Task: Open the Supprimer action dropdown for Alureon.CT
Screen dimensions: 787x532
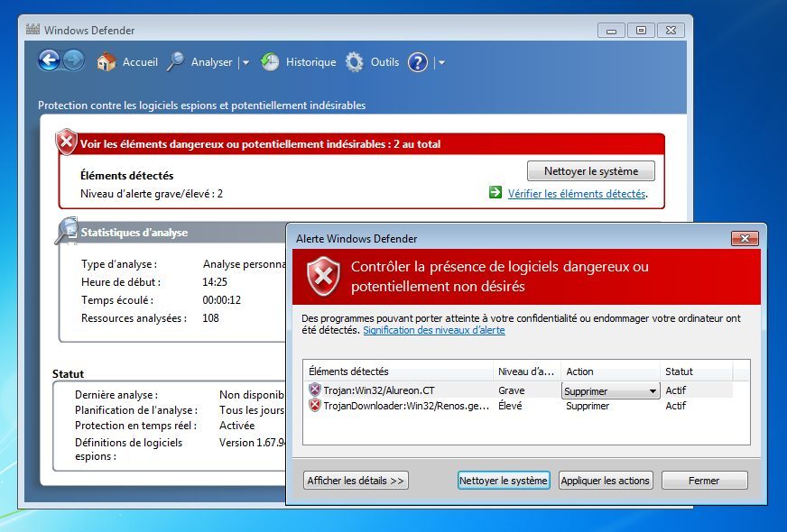Action: pos(610,390)
